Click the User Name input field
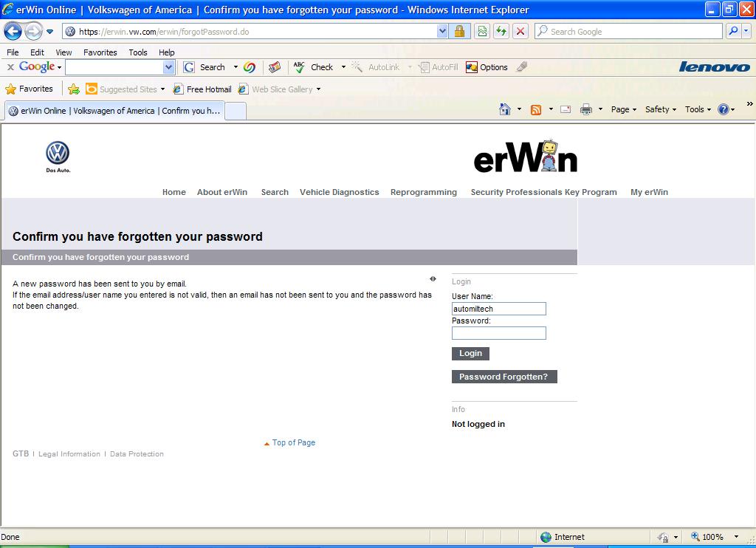756x548 pixels. pyautogui.click(x=498, y=309)
